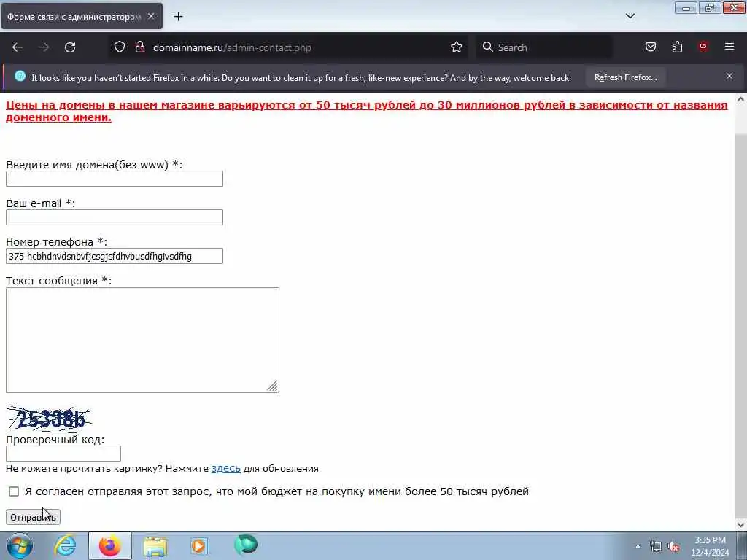
Task: Open clock showing 3:35 PM
Action: click(710, 546)
